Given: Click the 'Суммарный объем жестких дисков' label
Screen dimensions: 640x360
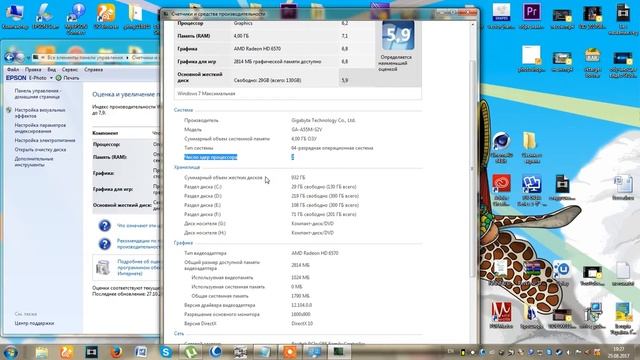Looking at the screenshot, I should (x=223, y=178).
